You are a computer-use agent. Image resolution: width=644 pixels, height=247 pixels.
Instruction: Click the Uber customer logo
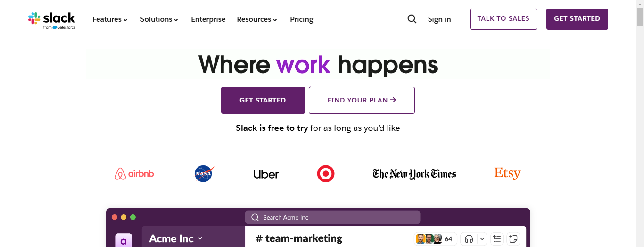(x=266, y=174)
